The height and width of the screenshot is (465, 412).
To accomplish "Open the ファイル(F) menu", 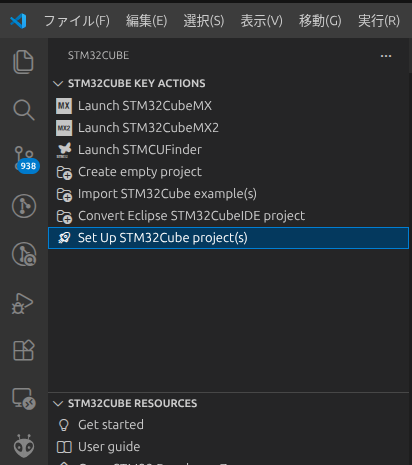I will pos(77,21).
